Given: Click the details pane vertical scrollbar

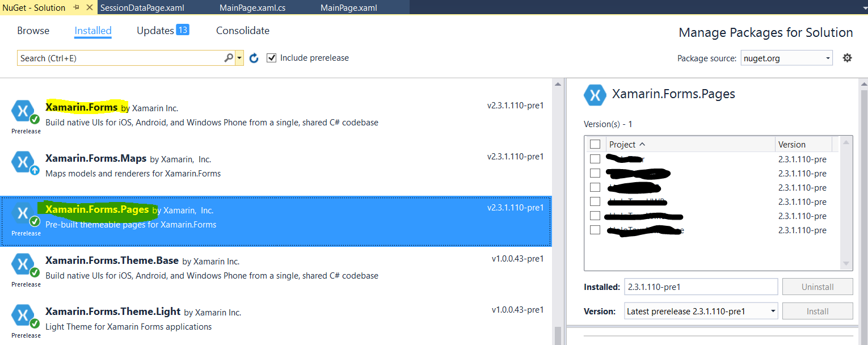Looking at the screenshot, I should tap(863, 211).
